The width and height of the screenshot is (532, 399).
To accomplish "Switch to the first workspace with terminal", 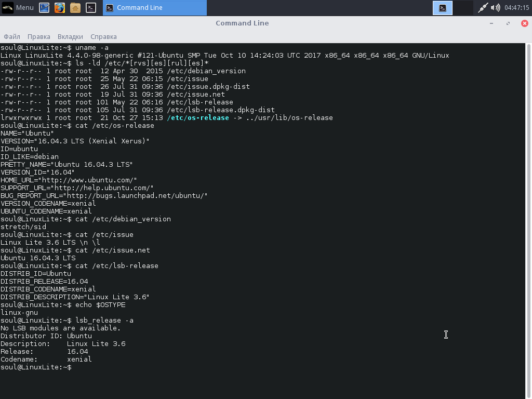I will pyautogui.click(x=443, y=8).
